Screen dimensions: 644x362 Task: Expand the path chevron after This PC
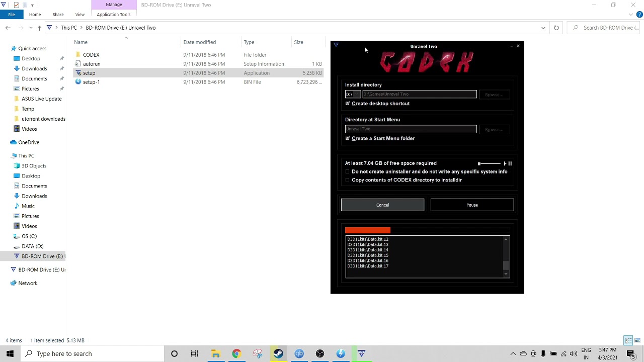click(x=81, y=28)
